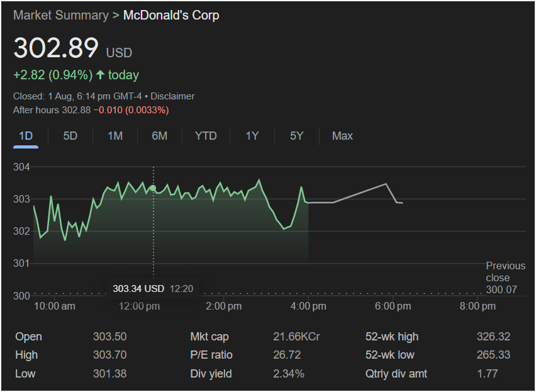Open the 5Y chart view
Viewport: 536px width, 392px height.
[297, 136]
